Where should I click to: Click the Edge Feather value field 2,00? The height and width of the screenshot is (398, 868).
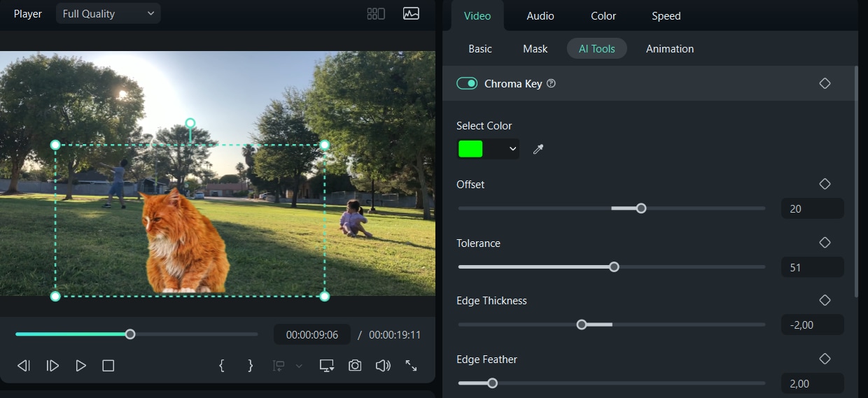tap(812, 383)
